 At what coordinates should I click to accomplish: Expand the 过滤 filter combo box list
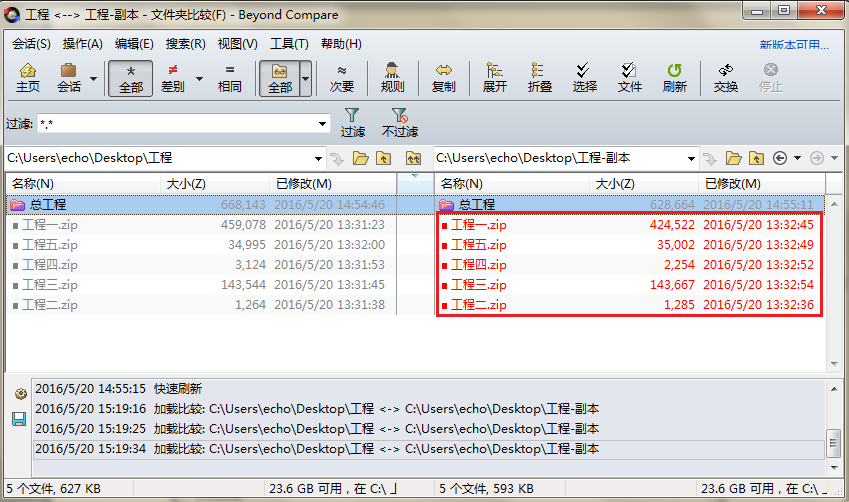tap(322, 124)
